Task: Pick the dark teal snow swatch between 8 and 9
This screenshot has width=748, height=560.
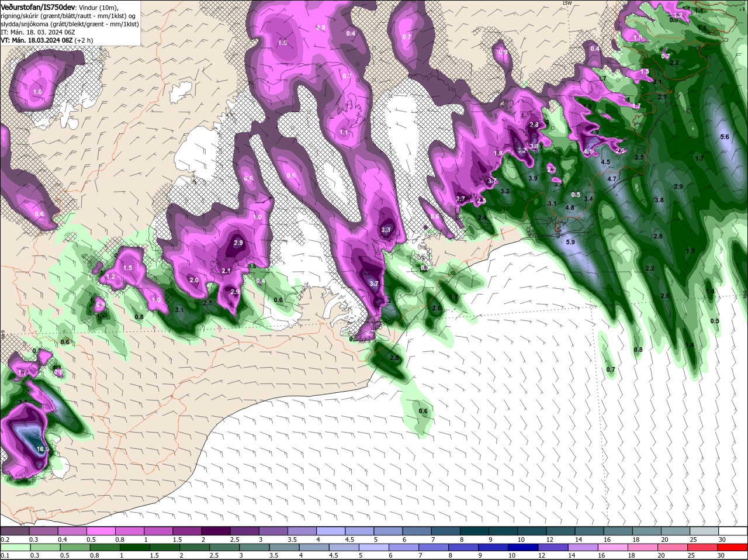Action: 475,531
